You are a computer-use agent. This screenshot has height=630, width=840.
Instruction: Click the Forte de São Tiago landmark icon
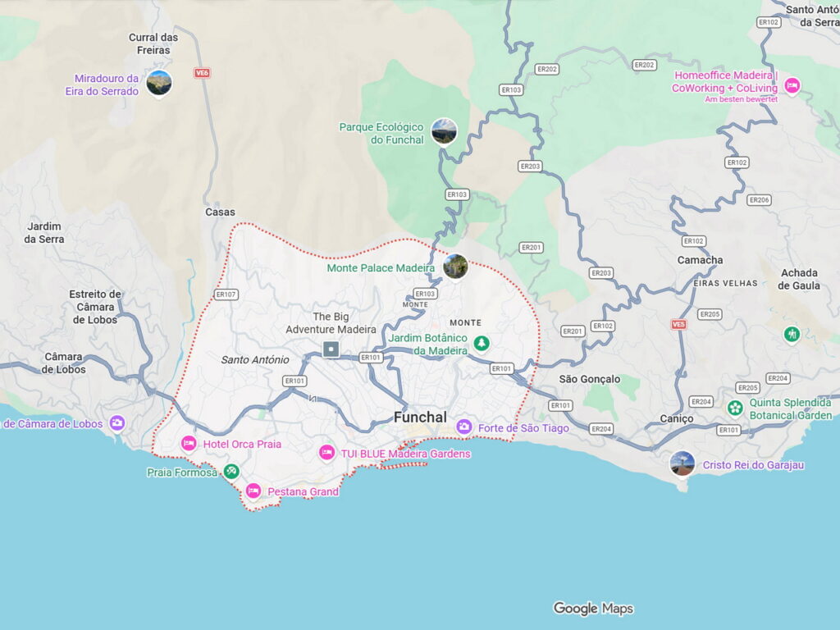click(463, 427)
